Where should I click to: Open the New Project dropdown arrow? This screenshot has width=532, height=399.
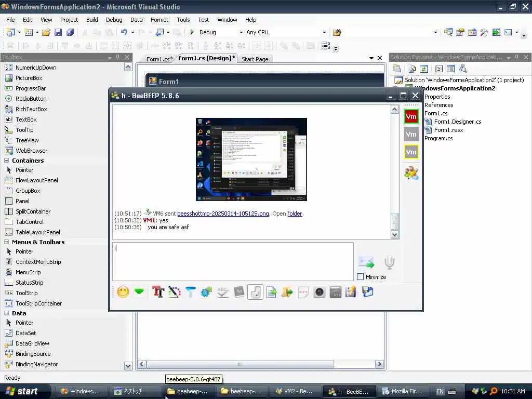19,32
